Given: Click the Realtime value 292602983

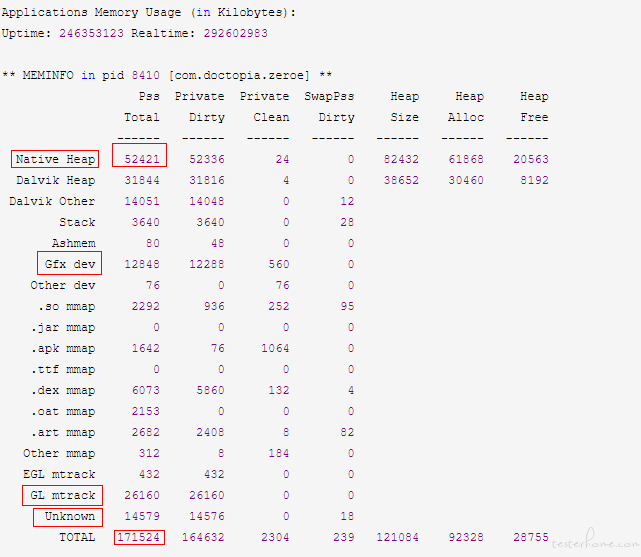Looking at the screenshot, I should [x=235, y=33].
